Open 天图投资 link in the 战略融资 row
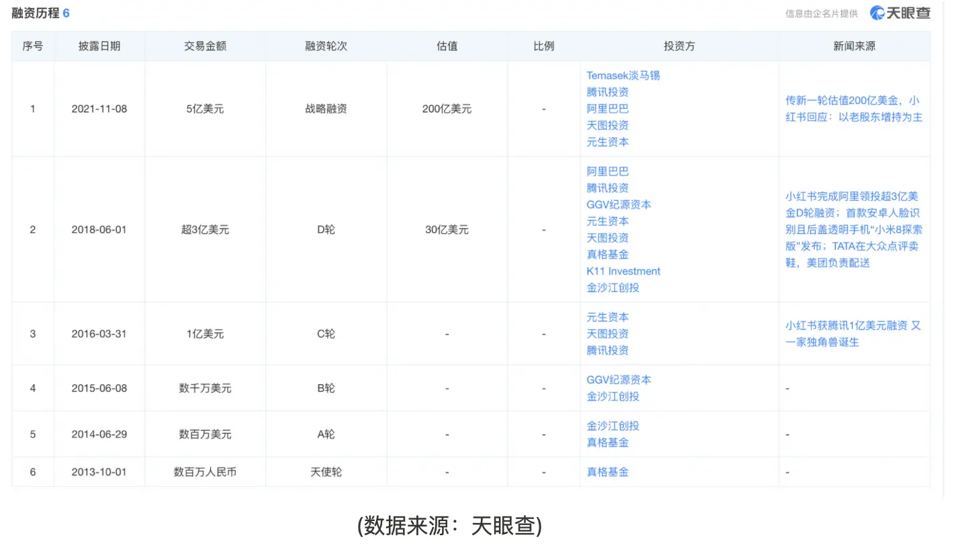Image resolution: width=963 pixels, height=560 pixels. pyautogui.click(x=608, y=126)
